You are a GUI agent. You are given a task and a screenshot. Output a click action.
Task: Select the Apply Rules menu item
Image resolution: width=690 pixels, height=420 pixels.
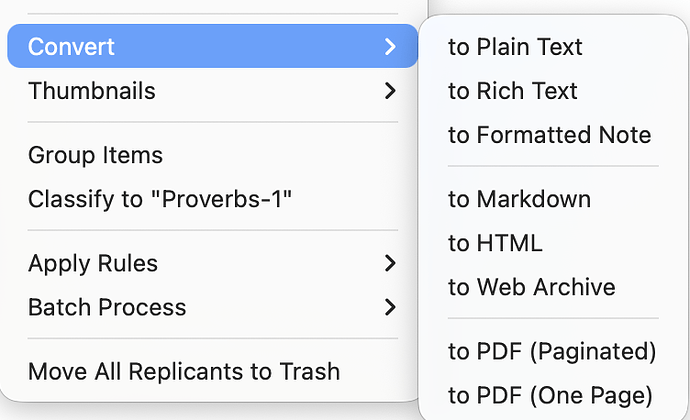coord(93,264)
